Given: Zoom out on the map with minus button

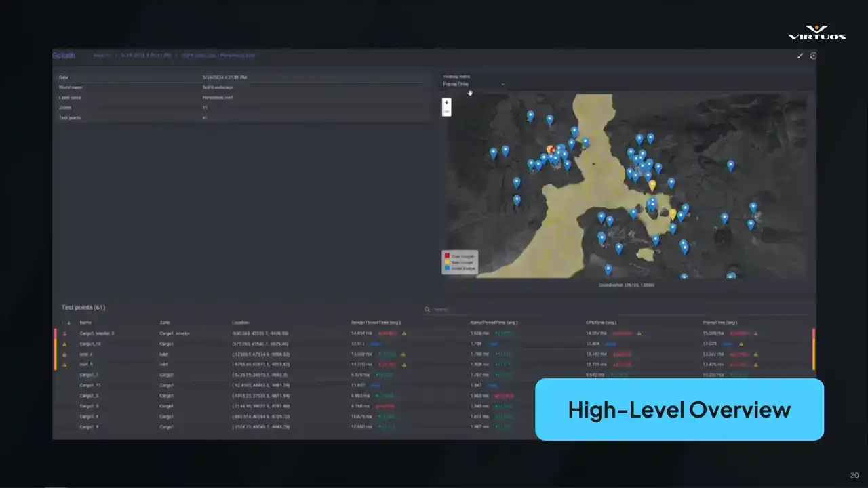Looking at the screenshot, I should coord(446,112).
